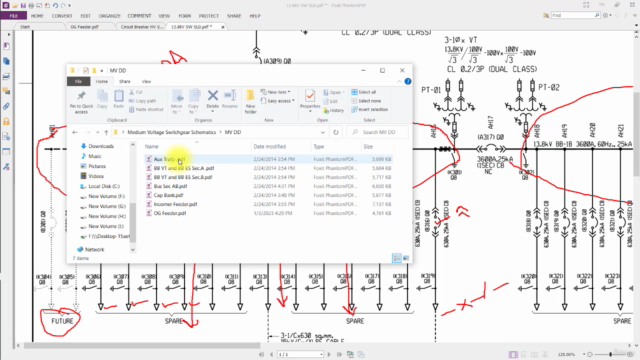Create New folder in Explorer ribbon

pos(251,102)
